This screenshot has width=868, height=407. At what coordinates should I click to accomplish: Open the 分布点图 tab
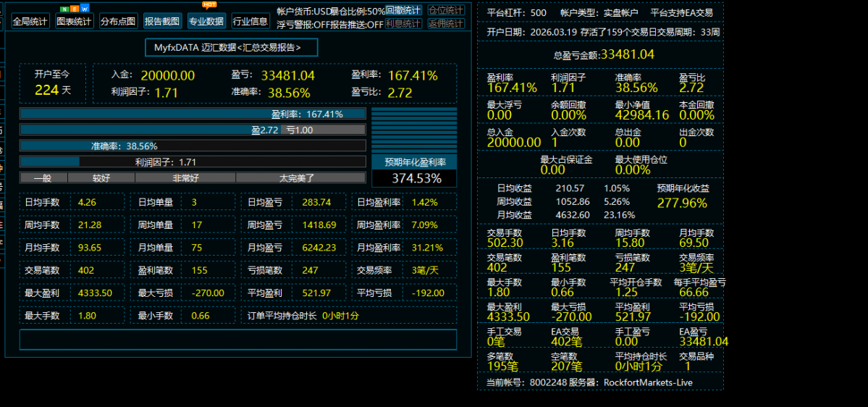pos(119,22)
